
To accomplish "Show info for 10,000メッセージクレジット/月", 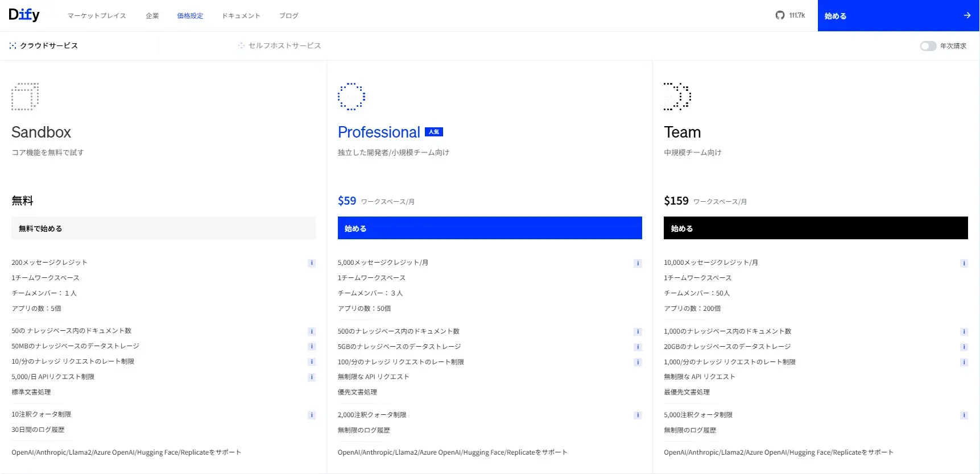I will (x=964, y=263).
